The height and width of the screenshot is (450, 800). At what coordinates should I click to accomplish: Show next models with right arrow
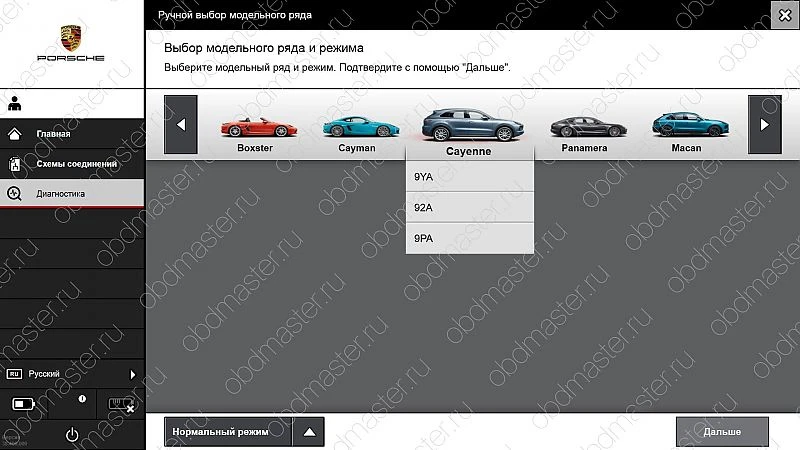coord(764,124)
